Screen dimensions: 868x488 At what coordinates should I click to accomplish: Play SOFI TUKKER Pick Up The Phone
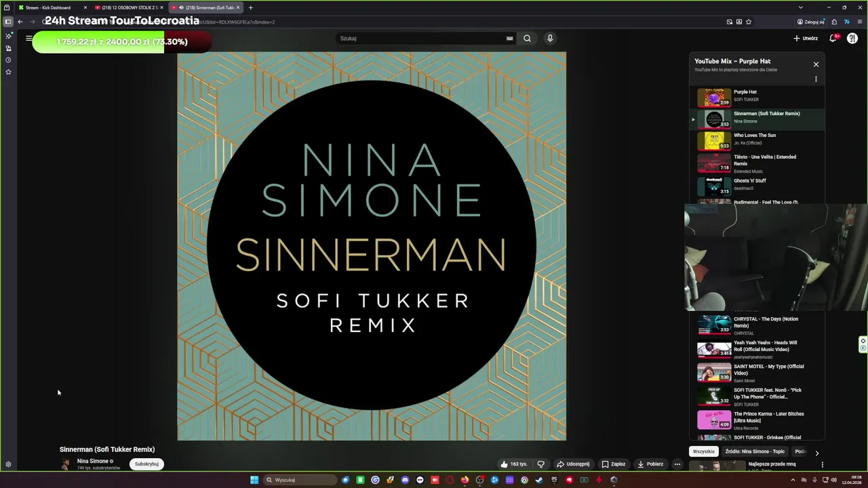[757, 396]
